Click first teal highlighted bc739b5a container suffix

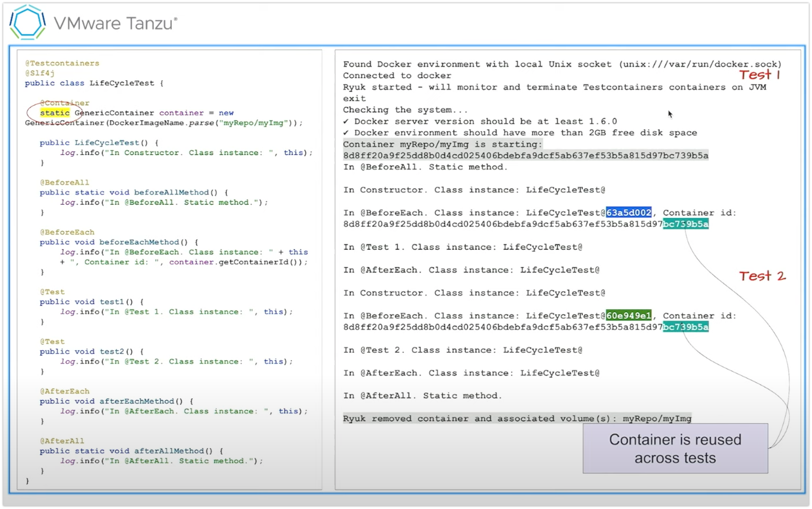pos(685,224)
